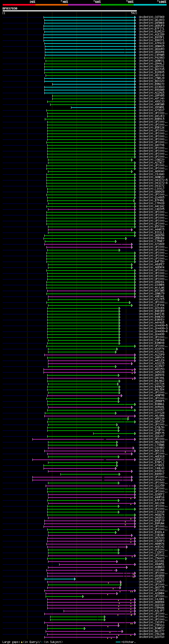The image size is (169, 644).
Task: Select label UniRef100_O43272-4
Action: 153,183
